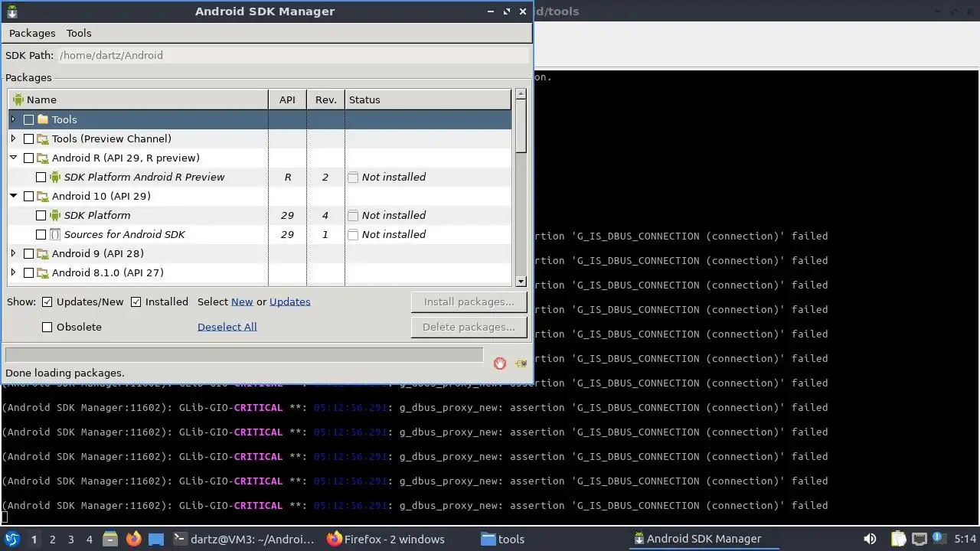The height and width of the screenshot is (551, 980).
Task: Expand the Tools tree node
Action: 13,119
